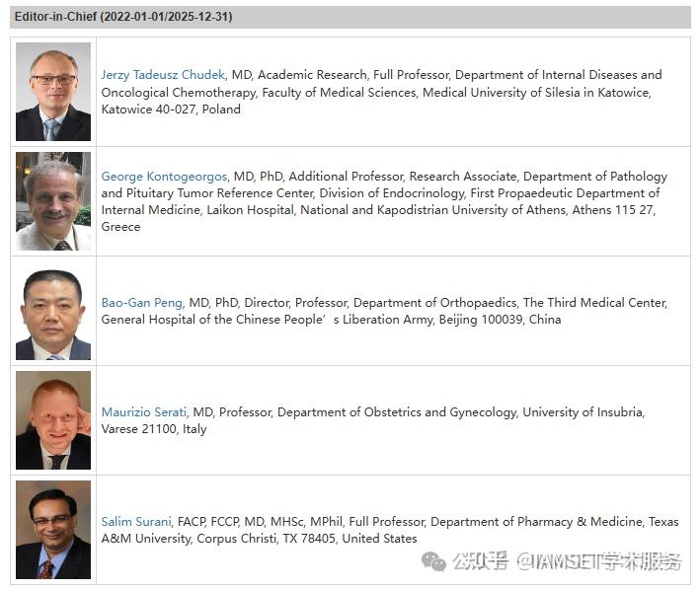The width and height of the screenshot is (700, 589).
Task: Click Bao-Gan Peng's portrait photo
Action: click(x=53, y=311)
